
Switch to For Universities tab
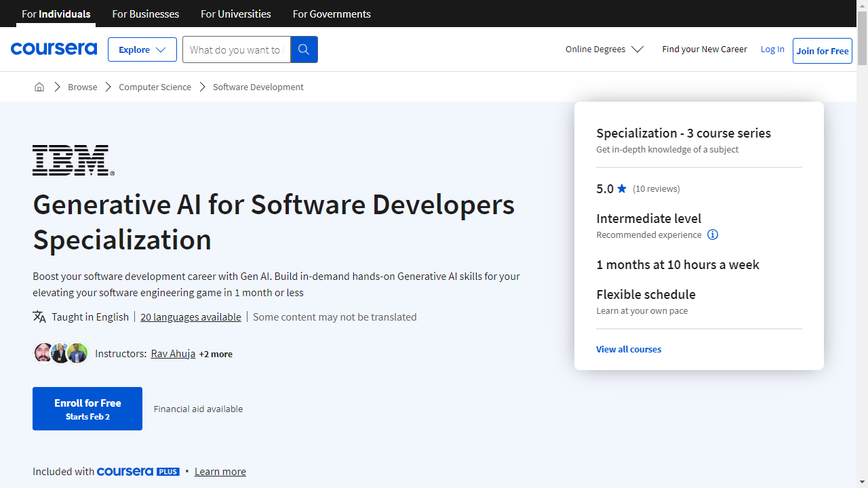coord(236,14)
